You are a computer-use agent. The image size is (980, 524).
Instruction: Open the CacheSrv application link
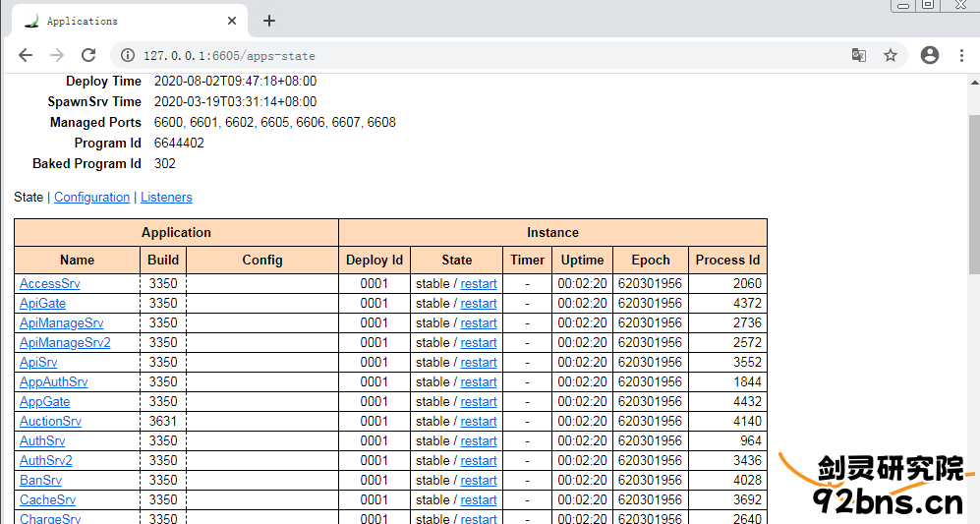point(47,500)
